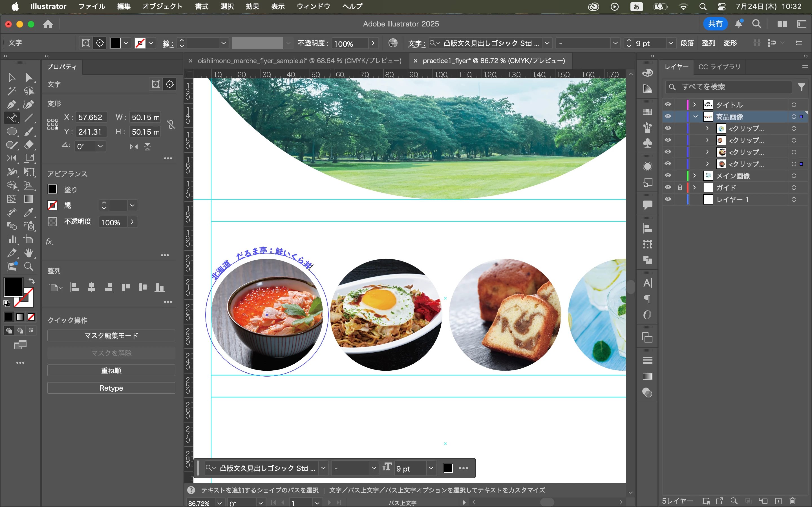Select the Eyedropper tool
This screenshot has height=507, width=812.
point(29,212)
